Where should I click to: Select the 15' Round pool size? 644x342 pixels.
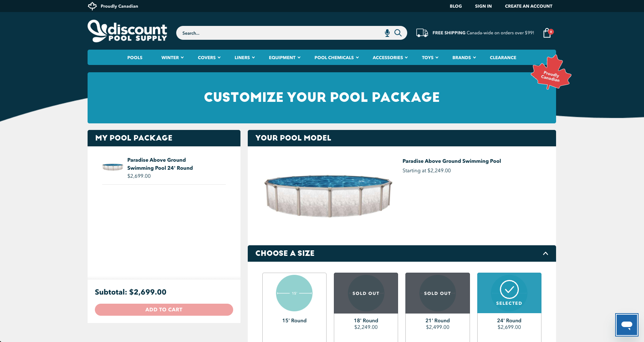[x=294, y=299]
